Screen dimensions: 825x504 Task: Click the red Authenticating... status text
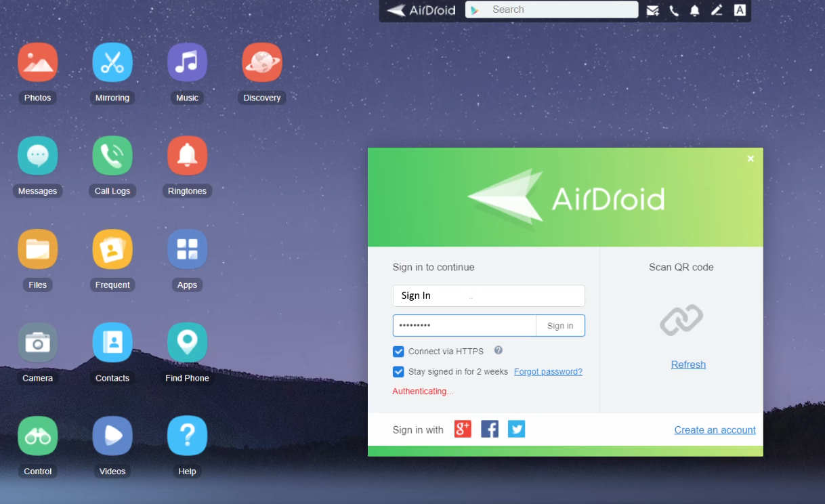pyautogui.click(x=423, y=392)
